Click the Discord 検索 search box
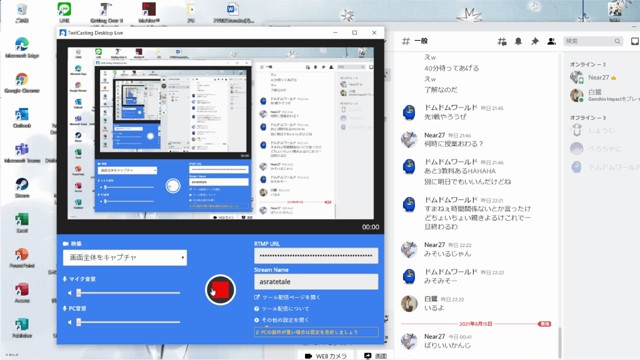640x360 pixels. coord(593,41)
